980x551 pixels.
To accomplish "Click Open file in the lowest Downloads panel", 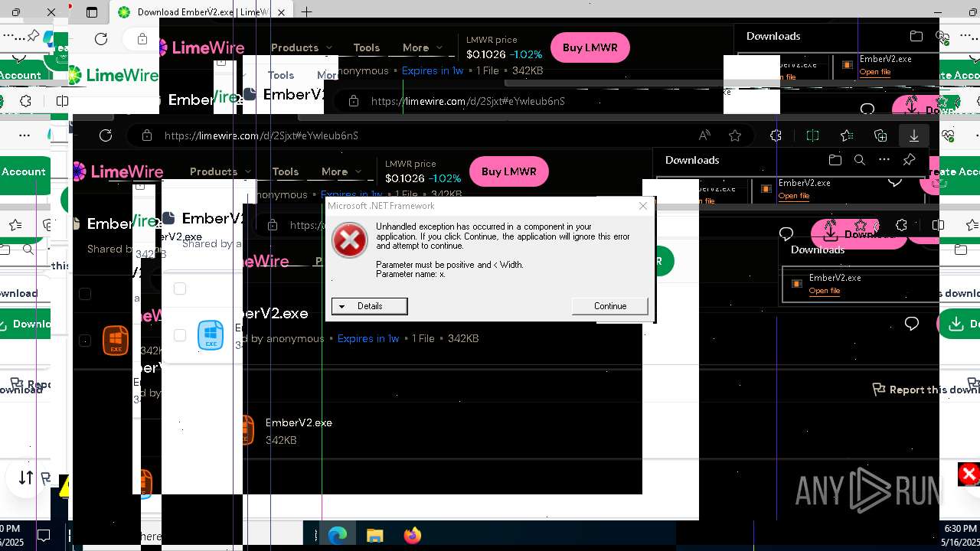I will tap(825, 291).
